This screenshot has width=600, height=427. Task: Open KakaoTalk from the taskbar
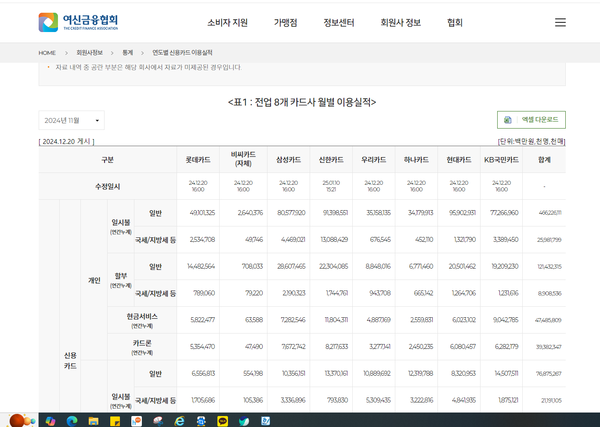pyautogui.click(x=222, y=421)
